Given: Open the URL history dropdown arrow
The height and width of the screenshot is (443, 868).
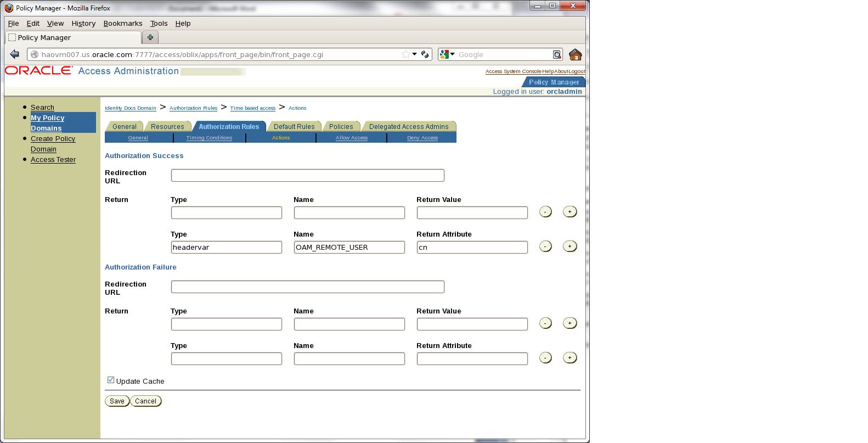Looking at the screenshot, I should [415, 54].
